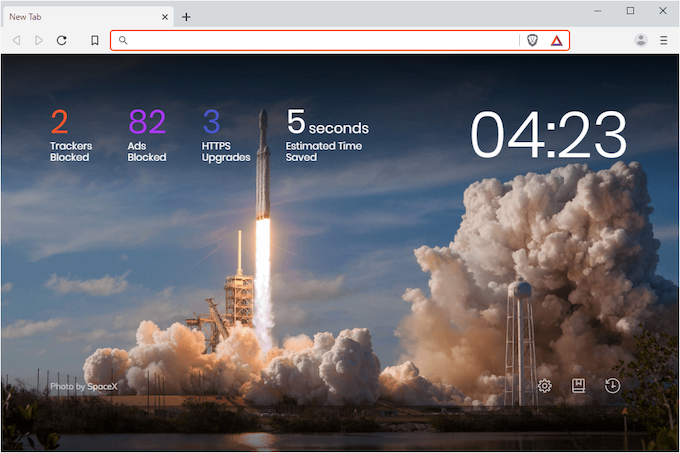Open bookmarks from the page's bottom icon

[578, 385]
